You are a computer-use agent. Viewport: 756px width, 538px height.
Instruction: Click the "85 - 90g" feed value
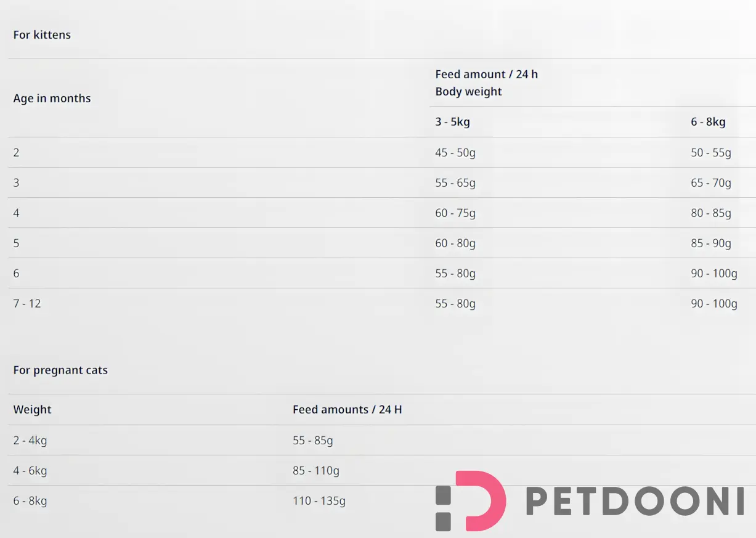tap(711, 243)
